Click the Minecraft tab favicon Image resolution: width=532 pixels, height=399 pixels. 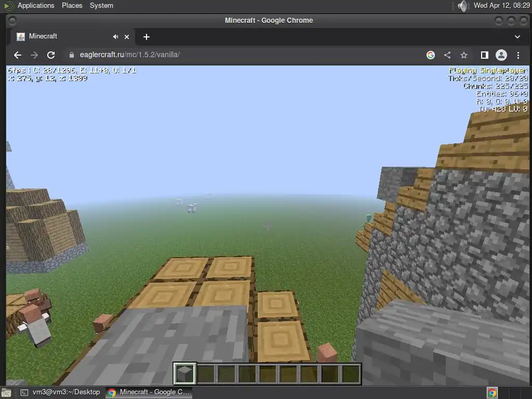tap(21, 37)
